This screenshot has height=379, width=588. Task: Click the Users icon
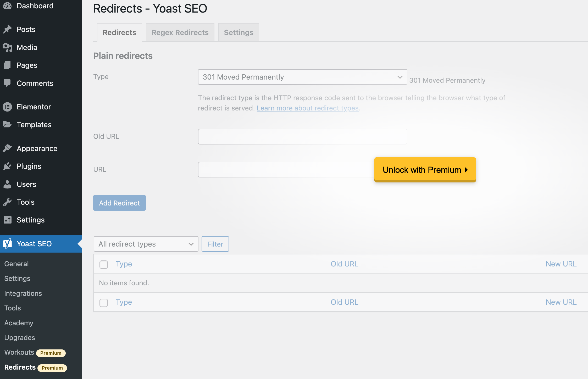point(7,184)
